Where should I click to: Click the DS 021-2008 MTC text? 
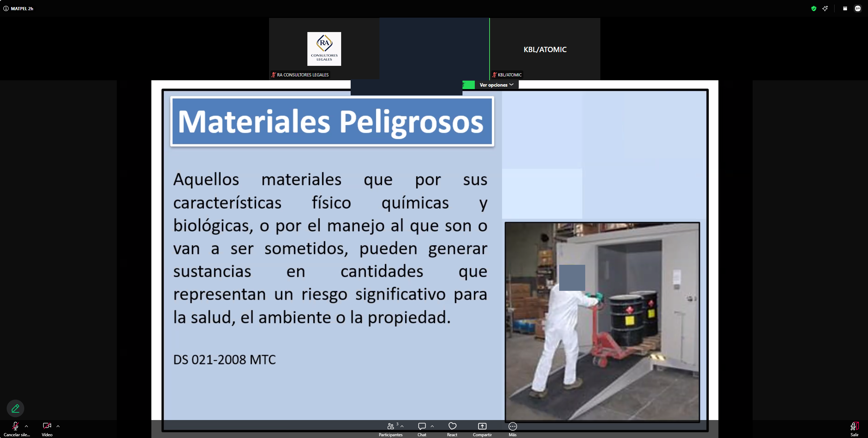[224, 359]
